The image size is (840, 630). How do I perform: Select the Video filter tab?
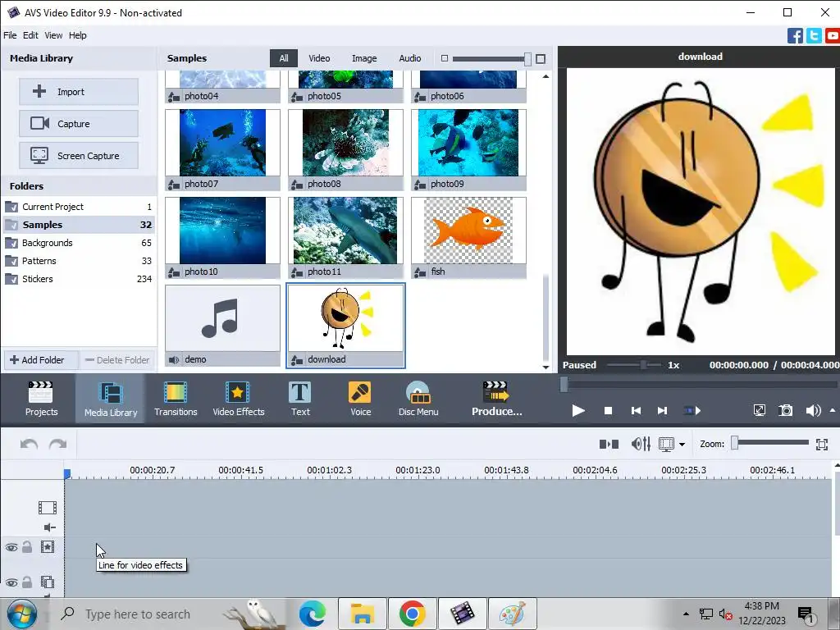319,58
